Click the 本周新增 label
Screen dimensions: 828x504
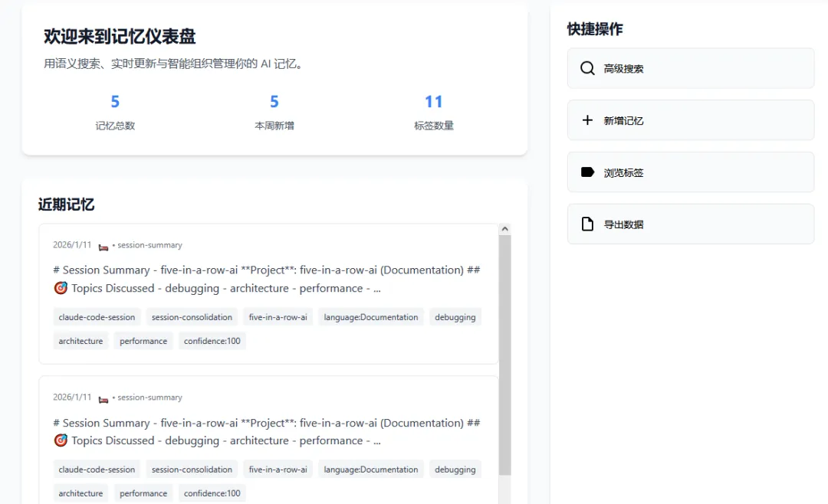tap(274, 126)
